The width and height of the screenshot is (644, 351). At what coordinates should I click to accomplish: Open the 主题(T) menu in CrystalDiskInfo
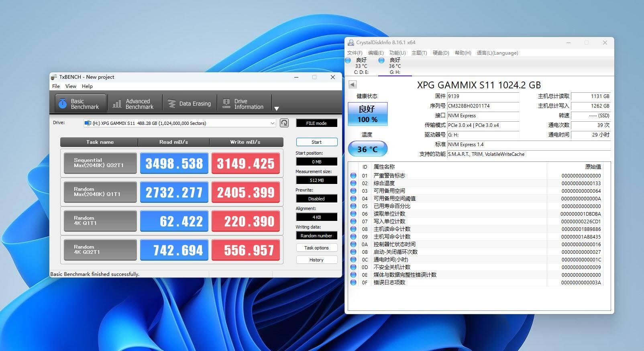(419, 53)
